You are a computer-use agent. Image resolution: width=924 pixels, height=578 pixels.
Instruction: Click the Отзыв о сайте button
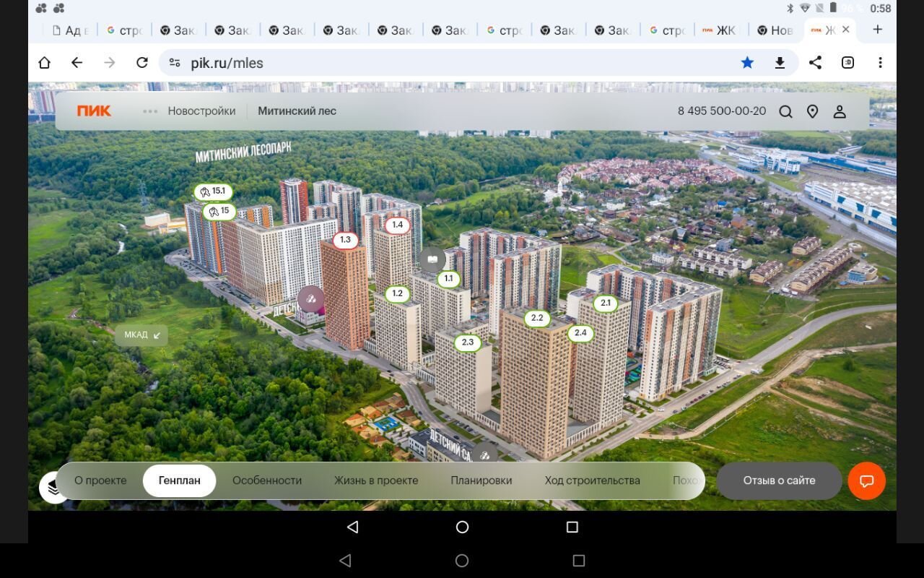pos(779,480)
